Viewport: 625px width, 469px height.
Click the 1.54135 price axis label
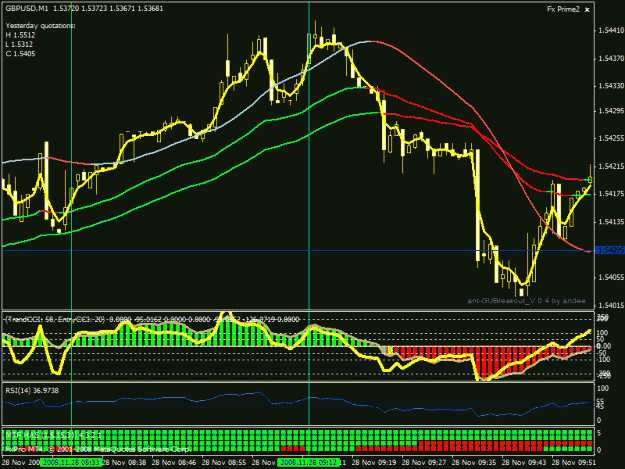(610, 222)
